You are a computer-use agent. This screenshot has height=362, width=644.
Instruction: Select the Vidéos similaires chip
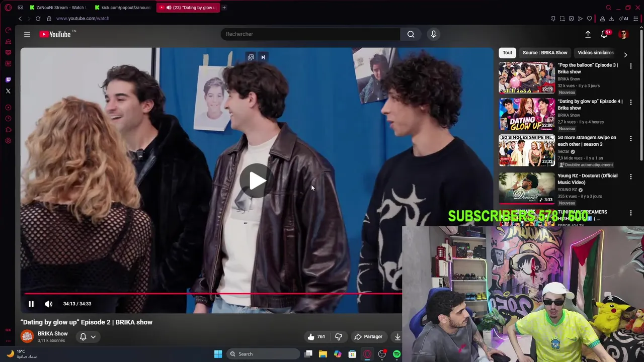point(596,53)
